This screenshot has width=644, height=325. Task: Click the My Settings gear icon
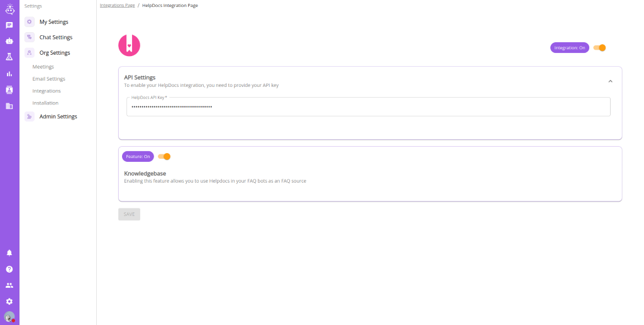pos(30,22)
